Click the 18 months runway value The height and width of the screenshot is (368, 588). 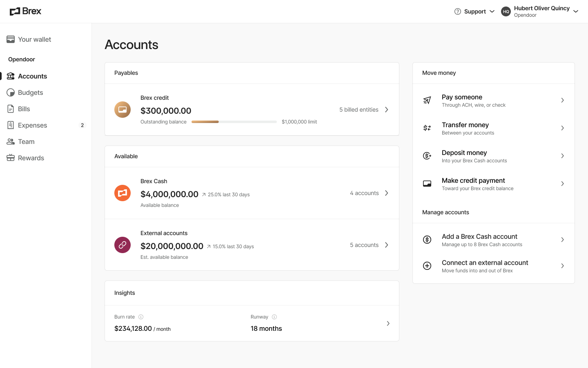pyautogui.click(x=266, y=328)
